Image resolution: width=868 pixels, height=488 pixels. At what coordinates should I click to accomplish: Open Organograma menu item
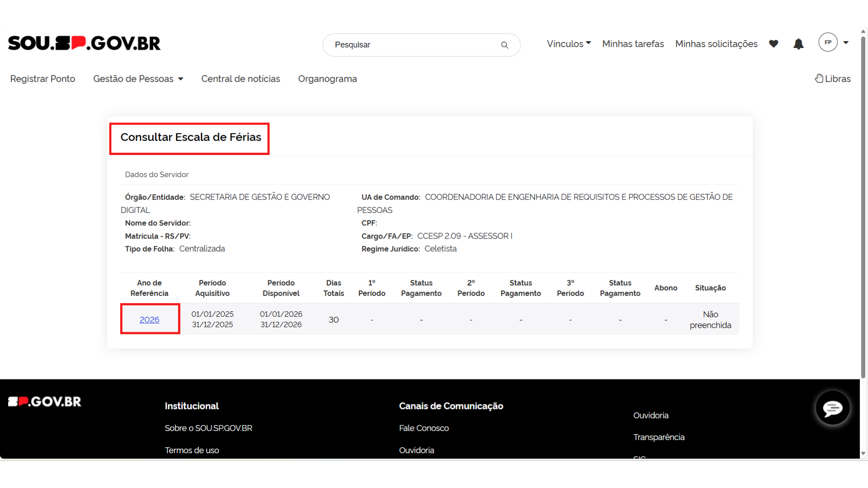[x=327, y=79]
